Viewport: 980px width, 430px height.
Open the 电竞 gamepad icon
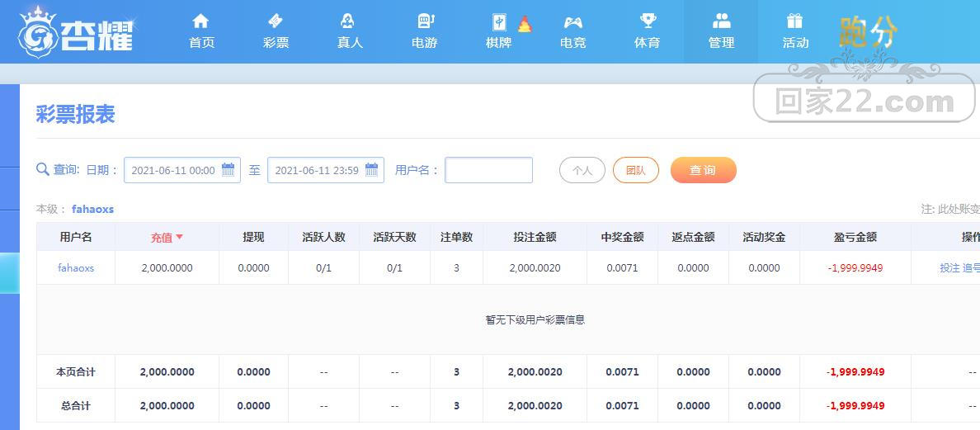573,22
